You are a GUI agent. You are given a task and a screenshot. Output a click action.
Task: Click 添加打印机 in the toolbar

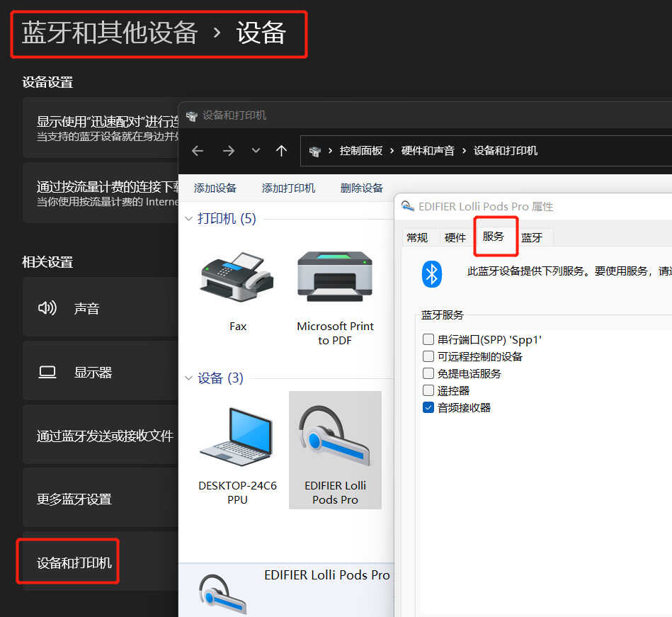[288, 188]
